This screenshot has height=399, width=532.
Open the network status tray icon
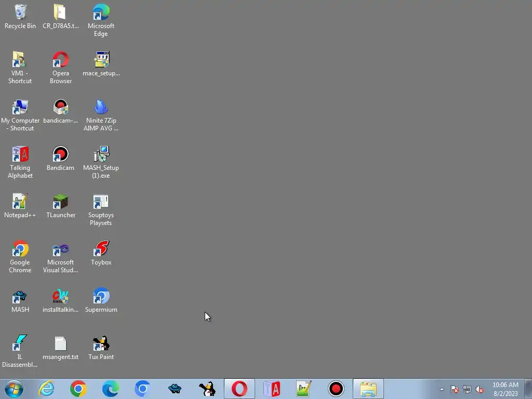click(467, 389)
